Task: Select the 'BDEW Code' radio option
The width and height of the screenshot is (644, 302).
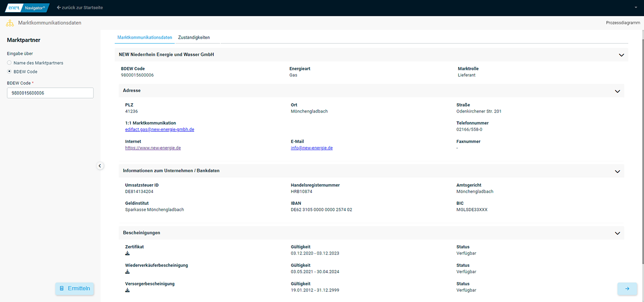Action: (x=10, y=71)
